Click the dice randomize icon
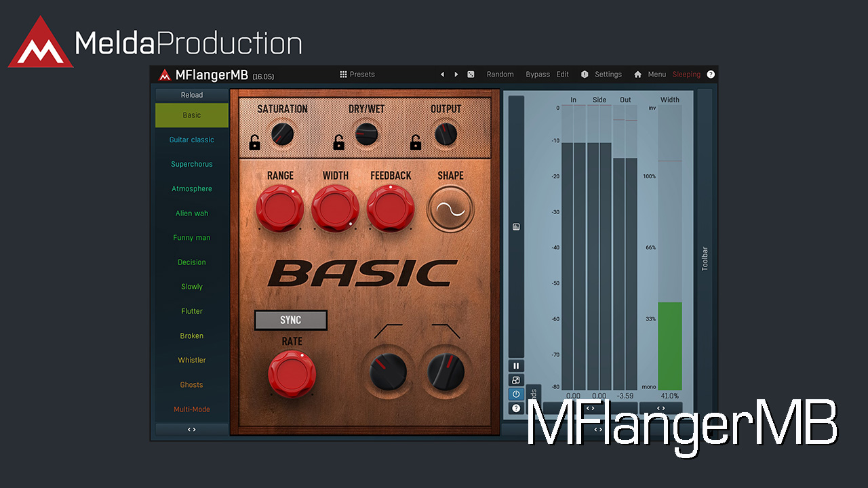868x488 pixels. (471, 75)
